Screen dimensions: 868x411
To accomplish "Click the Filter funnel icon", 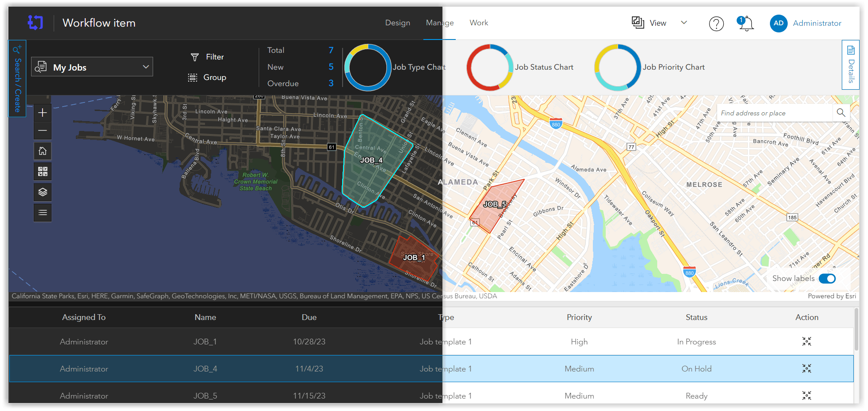I will coord(194,57).
